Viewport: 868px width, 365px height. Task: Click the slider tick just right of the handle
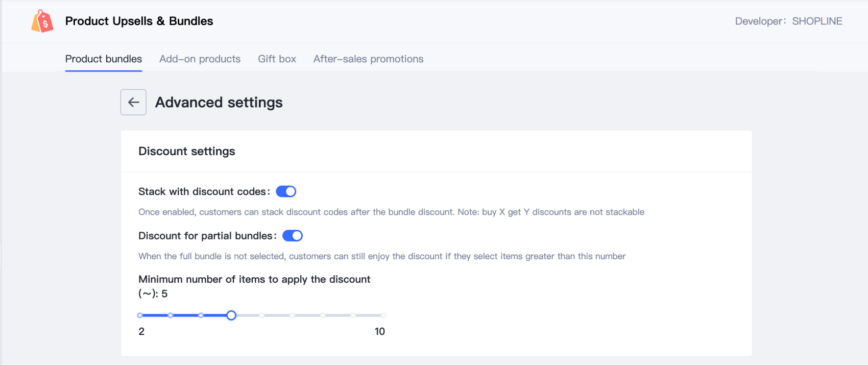point(261,315)
